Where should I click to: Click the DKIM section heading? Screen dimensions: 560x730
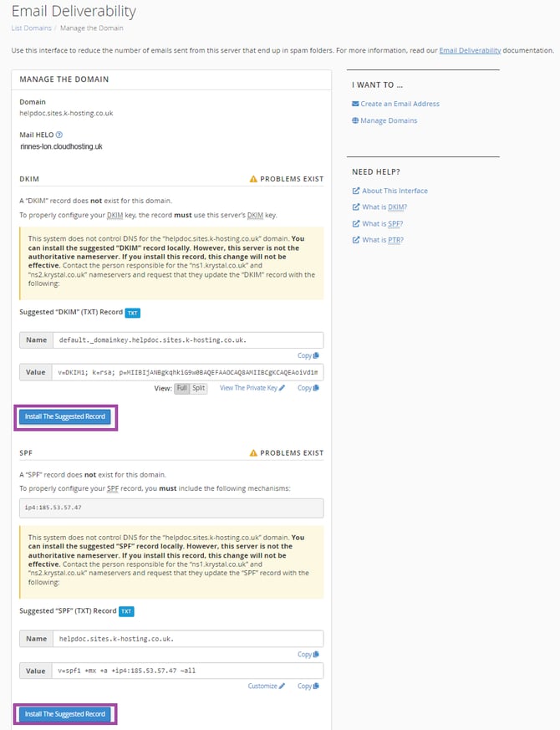point(29,179)
